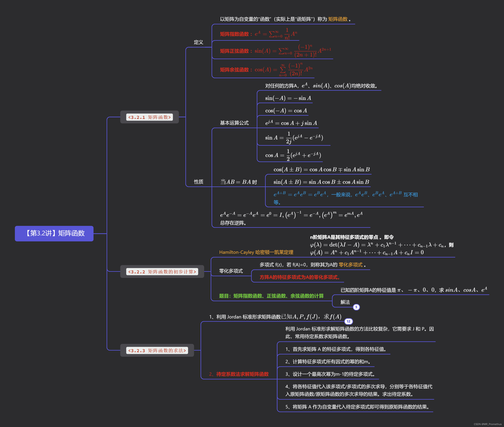Select the 解法 node
Image resolution: width=504 pixels, height=427 pixels.
345,302
